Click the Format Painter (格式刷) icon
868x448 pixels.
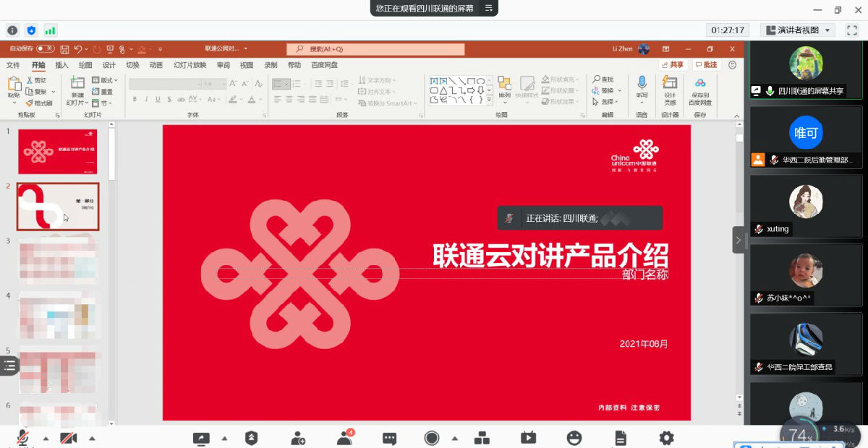[39, 103]
